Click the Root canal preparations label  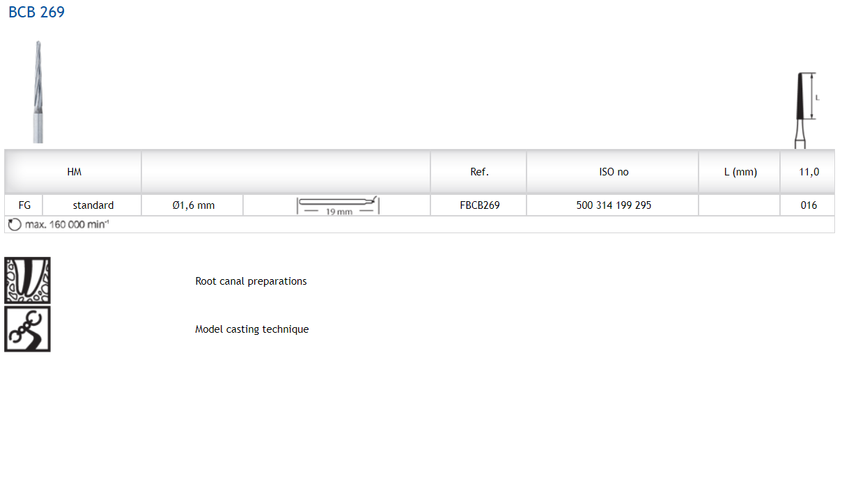251,281
